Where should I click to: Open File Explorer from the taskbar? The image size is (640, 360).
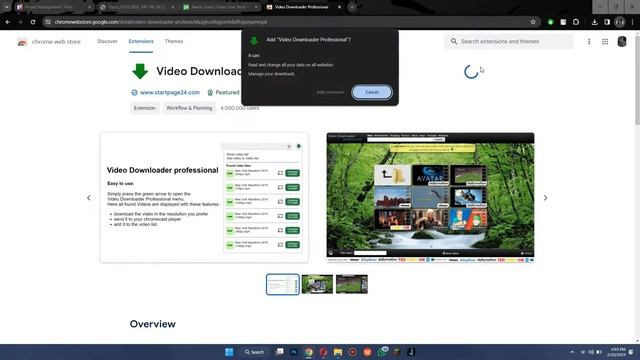pos(338,352)
